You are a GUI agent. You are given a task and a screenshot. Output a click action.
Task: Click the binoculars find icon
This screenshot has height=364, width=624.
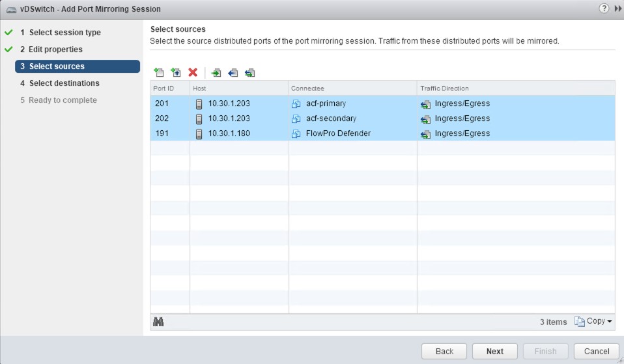(158, 322)
